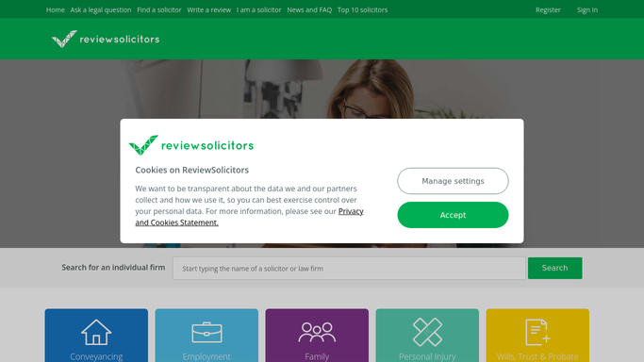This screenshot has height=362, width=644.
Task: Click the Register link
Action: [x=548, y=9]
